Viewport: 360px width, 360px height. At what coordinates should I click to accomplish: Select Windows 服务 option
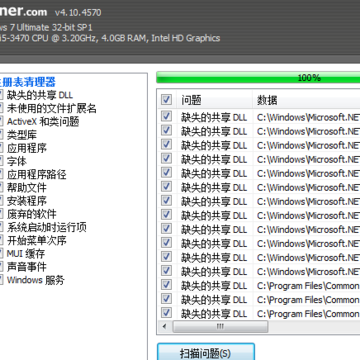tap(36, 280)
